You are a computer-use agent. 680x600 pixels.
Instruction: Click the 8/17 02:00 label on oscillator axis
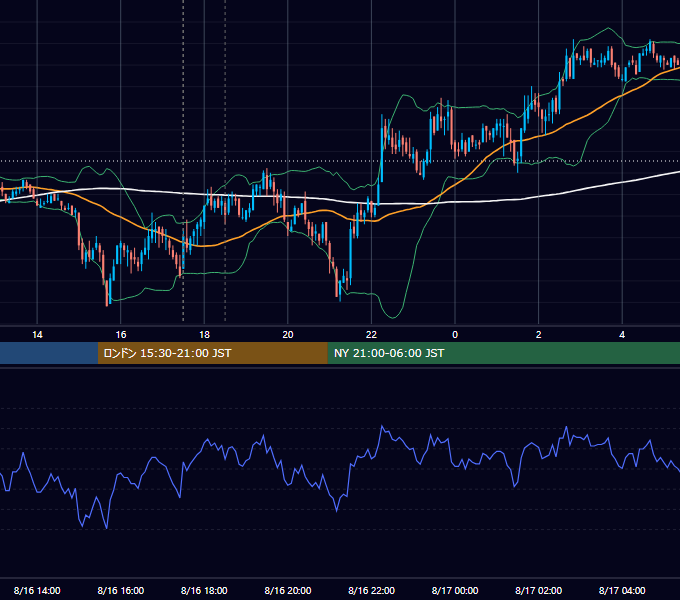[x=539, y=590]
